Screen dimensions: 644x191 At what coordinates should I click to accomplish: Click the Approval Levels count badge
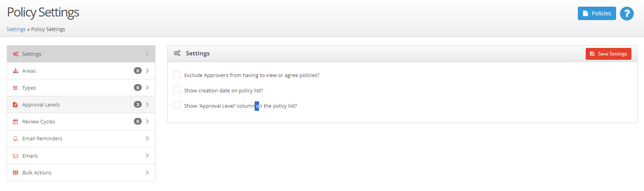[138, 105]
